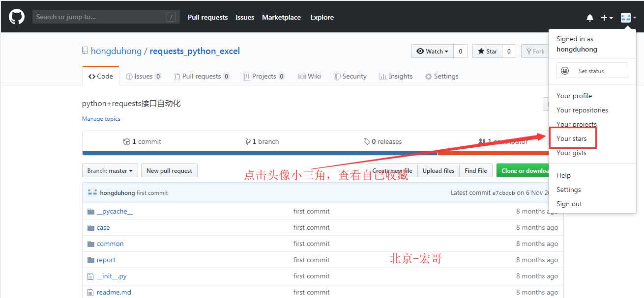This screenshot has height=298, width=644.
Task: Open the __pycache__ folder
Action: click(x=115, y=211)
